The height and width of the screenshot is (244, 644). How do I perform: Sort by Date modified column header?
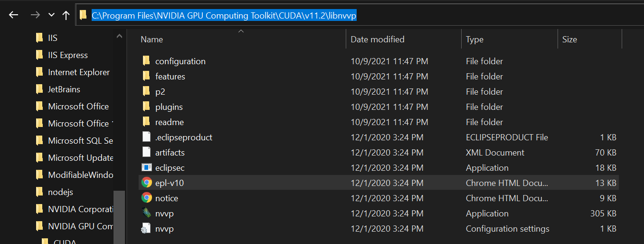click(378, 39)
